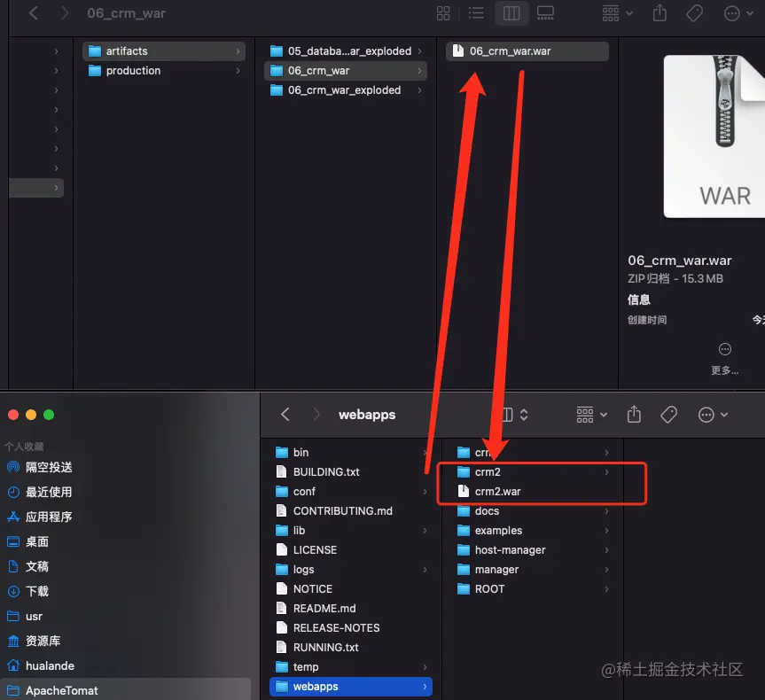765x700 pixels.
Task: Open 文稿 (Documents) in sidebar
Action: click(28, 566)
